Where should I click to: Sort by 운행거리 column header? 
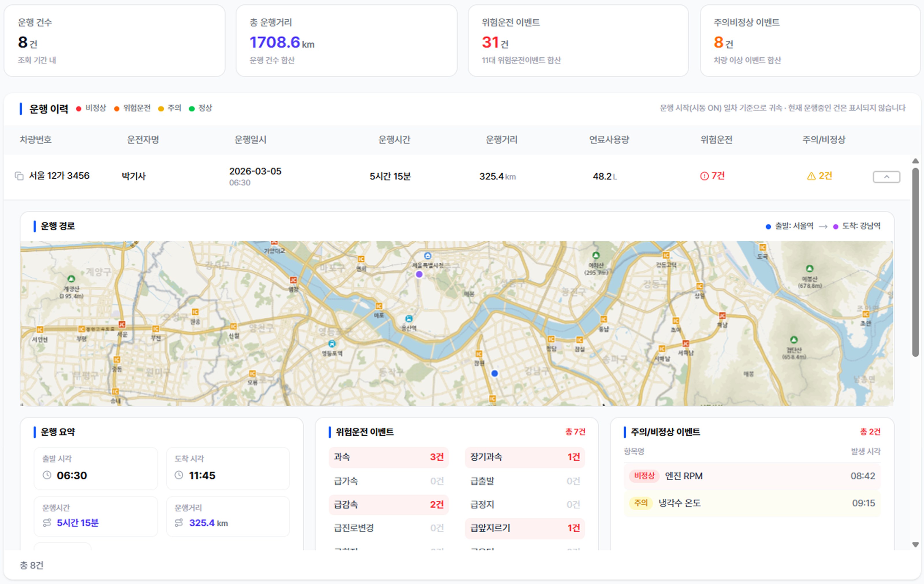[502, 139]
